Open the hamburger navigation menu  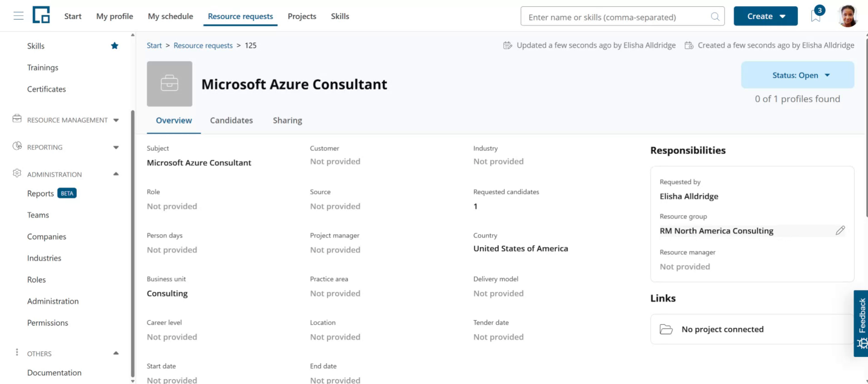pos(19,16)
